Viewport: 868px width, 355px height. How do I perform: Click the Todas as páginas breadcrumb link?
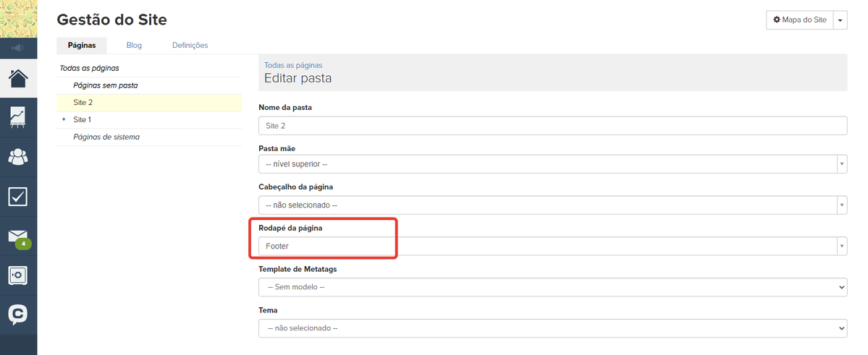pyautogui.click(x=293, y=65)
